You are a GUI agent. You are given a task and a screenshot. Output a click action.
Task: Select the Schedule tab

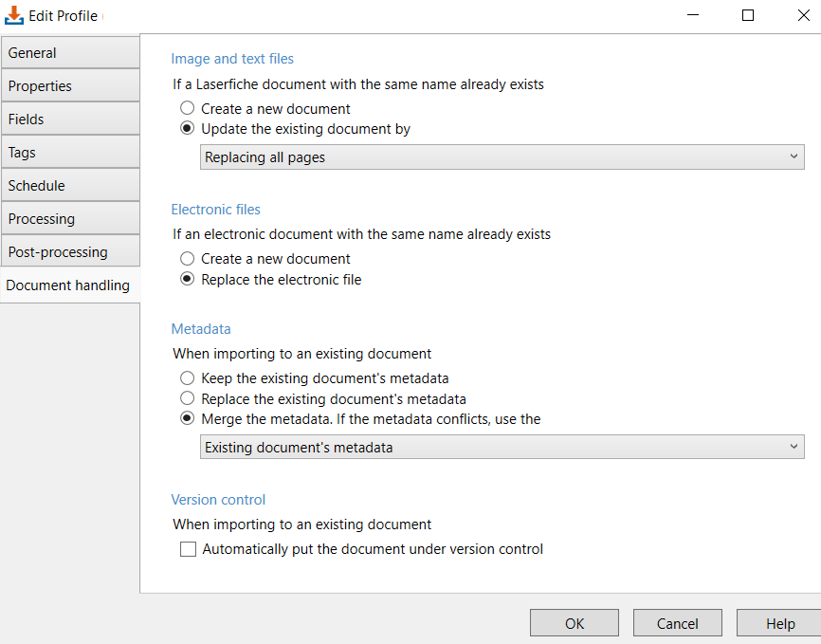tap(70, 186)
